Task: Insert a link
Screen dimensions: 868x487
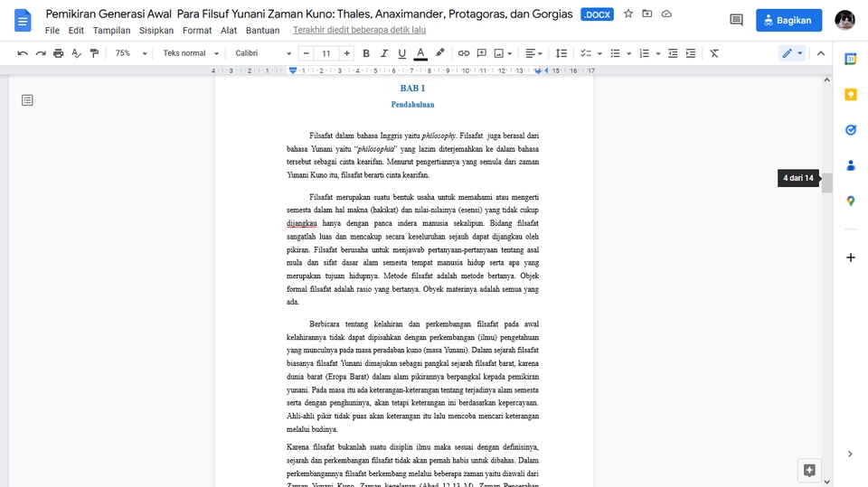Action: point(463,53)
